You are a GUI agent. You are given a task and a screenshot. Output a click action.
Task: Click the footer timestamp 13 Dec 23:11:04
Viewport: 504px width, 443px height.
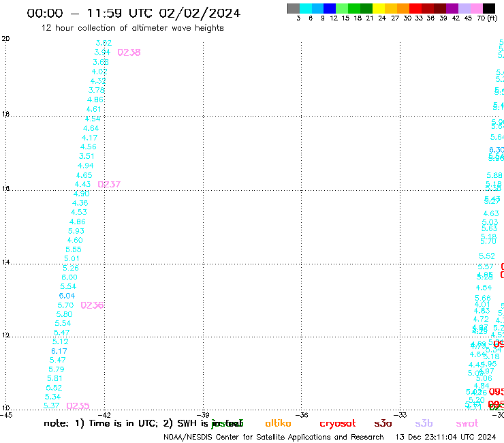[x=427, y=438]
